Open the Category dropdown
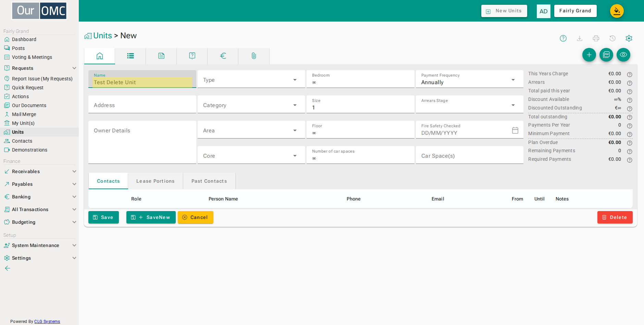The width and height of the screenshot is (644, 325). tap(251, 104)
